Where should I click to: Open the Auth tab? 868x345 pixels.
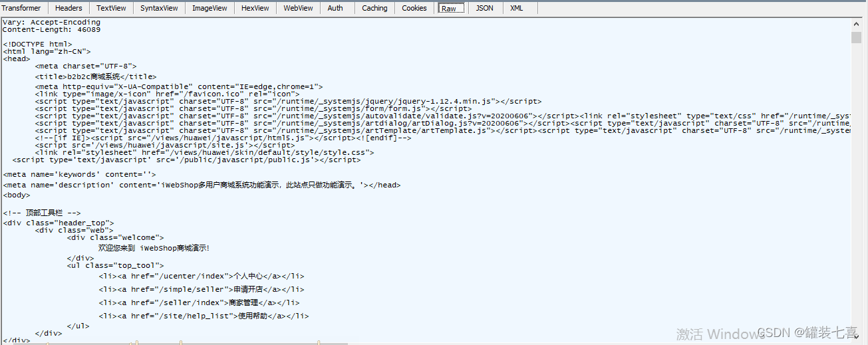tap(335, 8)
